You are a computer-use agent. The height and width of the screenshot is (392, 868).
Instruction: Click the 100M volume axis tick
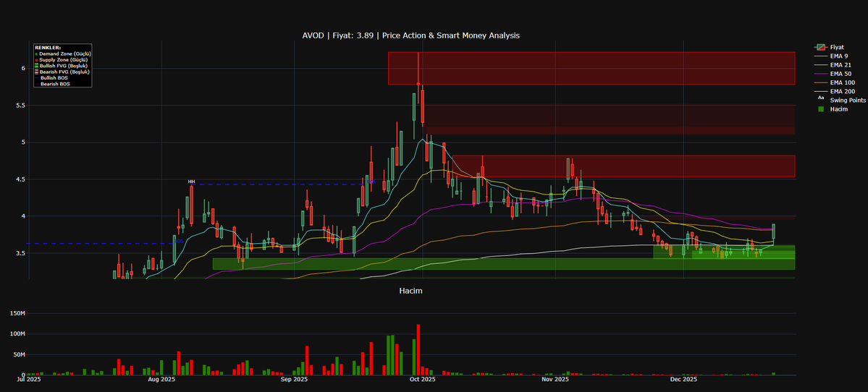17,334
